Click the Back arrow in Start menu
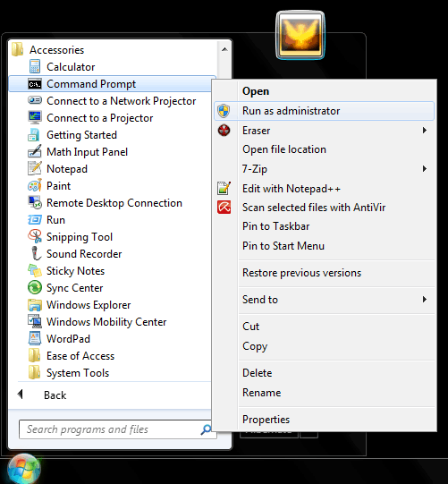 pyautogui.click(x=21, y=395)
